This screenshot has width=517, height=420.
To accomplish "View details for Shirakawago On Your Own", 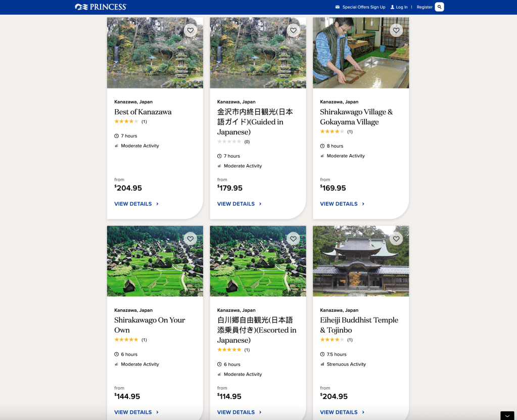I will point(133,412).
